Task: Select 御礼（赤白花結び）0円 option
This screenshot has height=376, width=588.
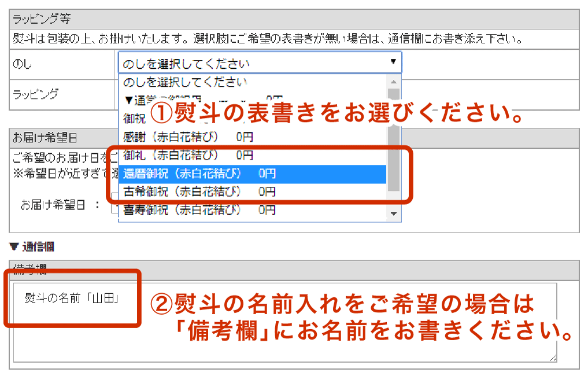Action: pos(253,155)
